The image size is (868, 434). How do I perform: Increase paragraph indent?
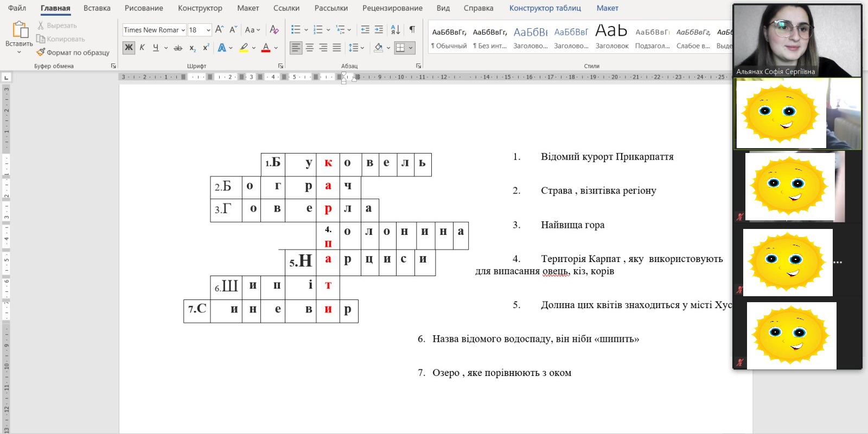pyautogui.click(x=379, y=30)
